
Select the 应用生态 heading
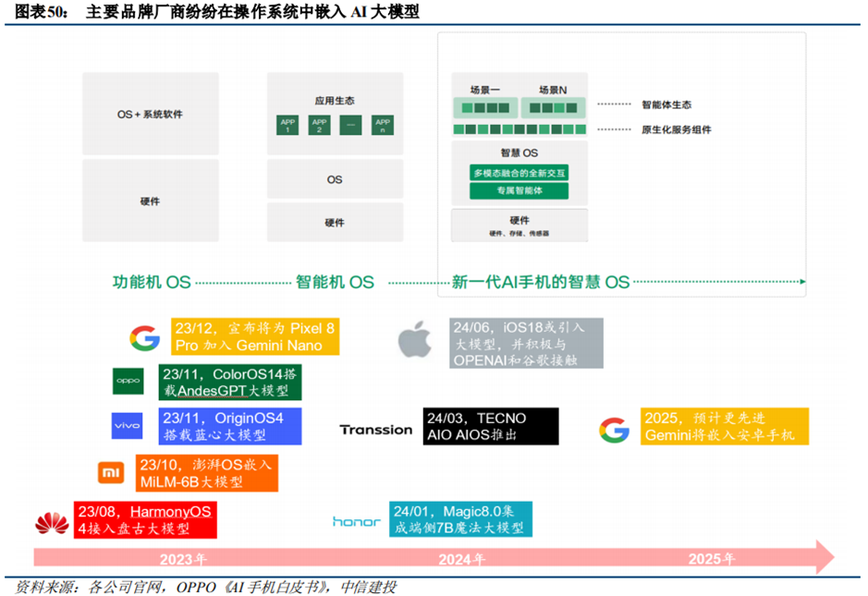click(x=335, y=101)
